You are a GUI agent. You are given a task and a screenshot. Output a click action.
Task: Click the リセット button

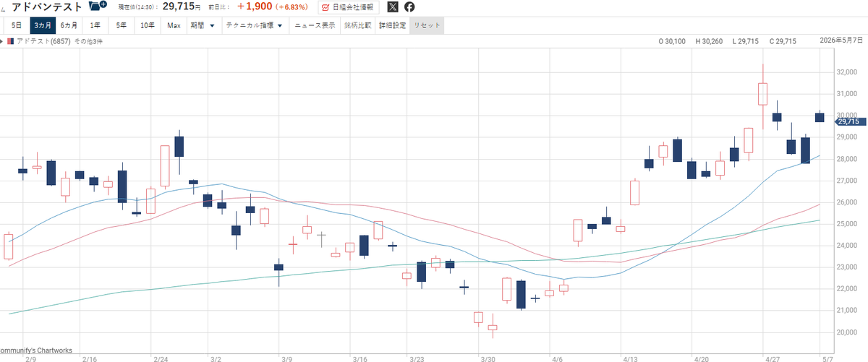click(426, 25)
